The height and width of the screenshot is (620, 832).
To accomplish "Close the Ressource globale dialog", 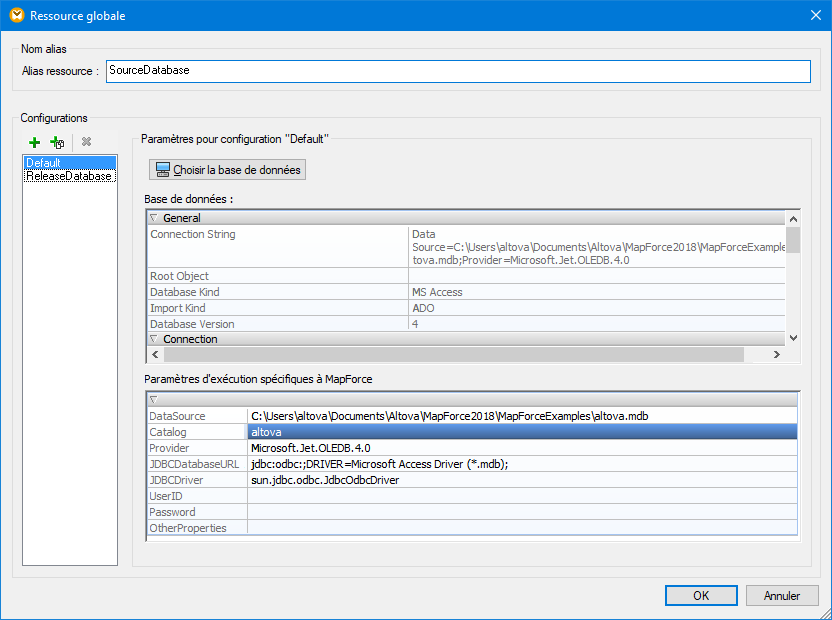I will coord(814,15).
